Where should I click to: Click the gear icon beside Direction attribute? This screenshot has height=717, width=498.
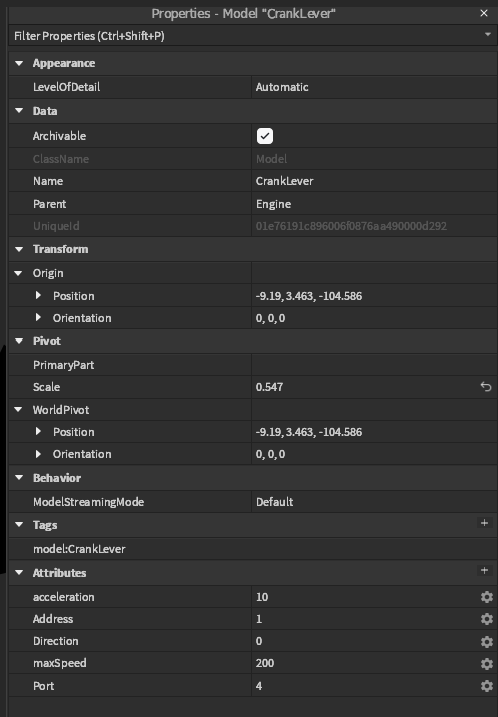point(487,641)
